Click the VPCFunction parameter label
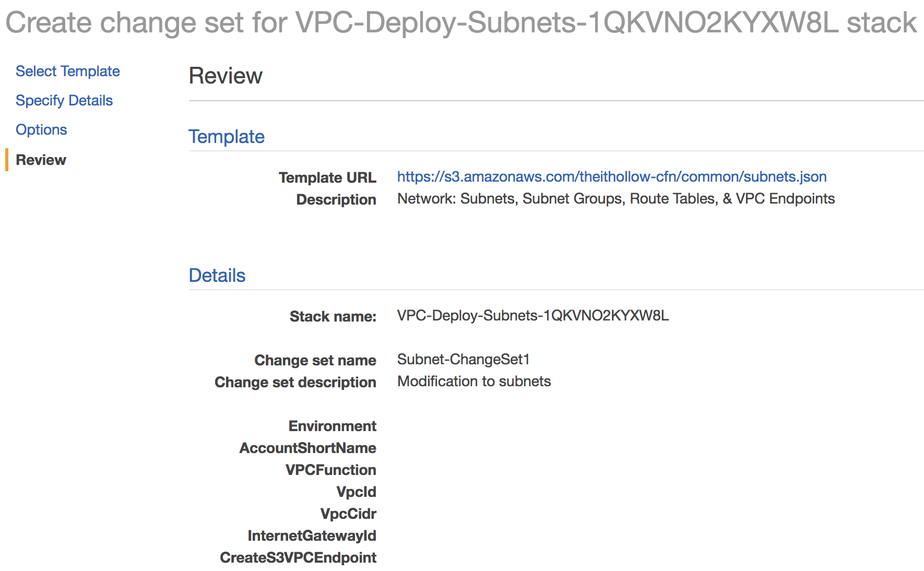Screen dimensions: 924x571 coord(330,470)
